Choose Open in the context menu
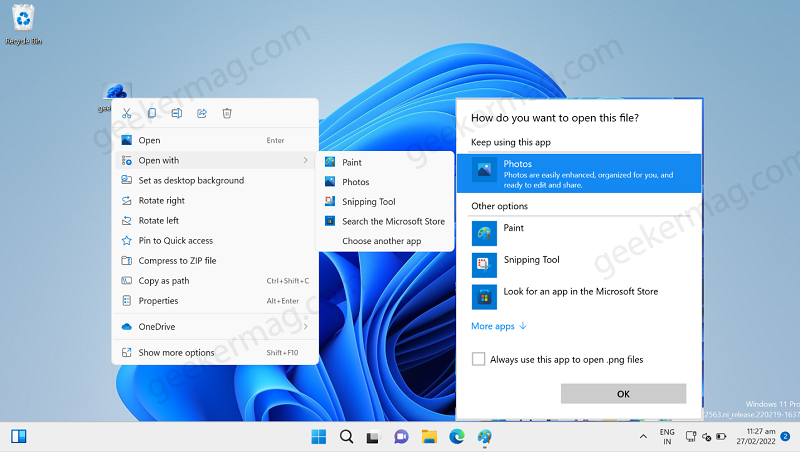 click(x=215, y=140)
